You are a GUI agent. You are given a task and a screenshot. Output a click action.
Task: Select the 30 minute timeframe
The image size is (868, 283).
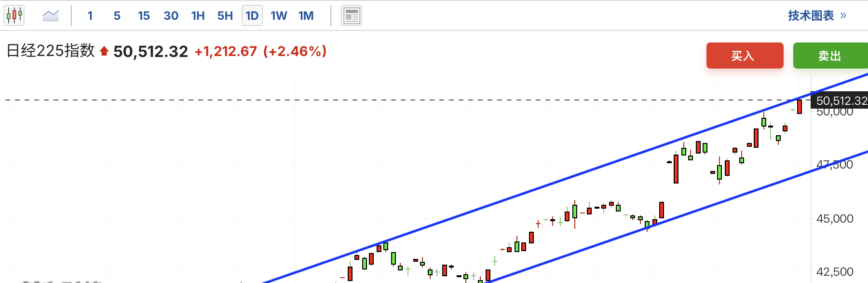pos(171,15)
